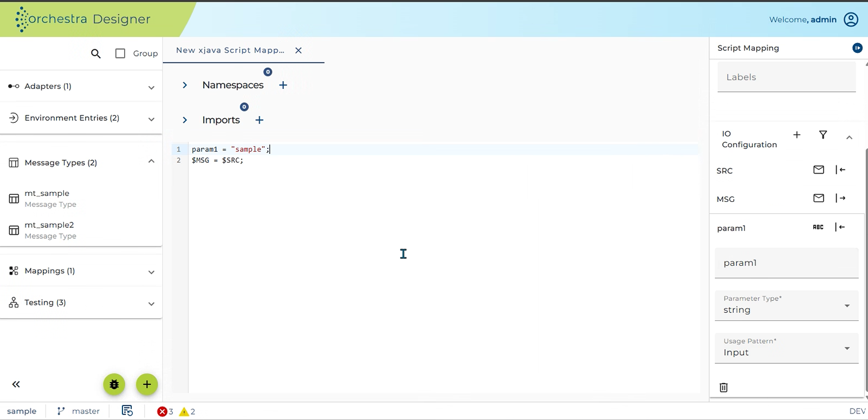This screenshot has width=868, height=420.
Task: Add a new namespace with plus
Action: [x=283, y=85]
